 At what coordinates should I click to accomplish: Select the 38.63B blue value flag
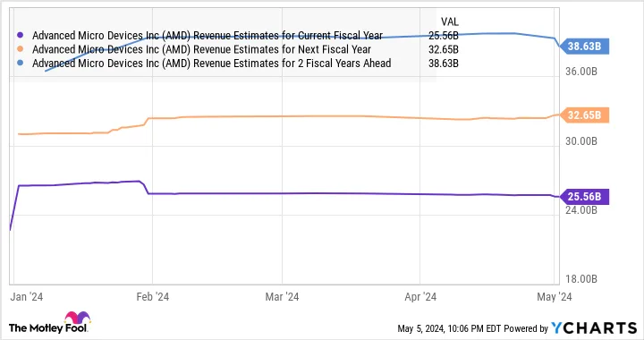point(584,47)
